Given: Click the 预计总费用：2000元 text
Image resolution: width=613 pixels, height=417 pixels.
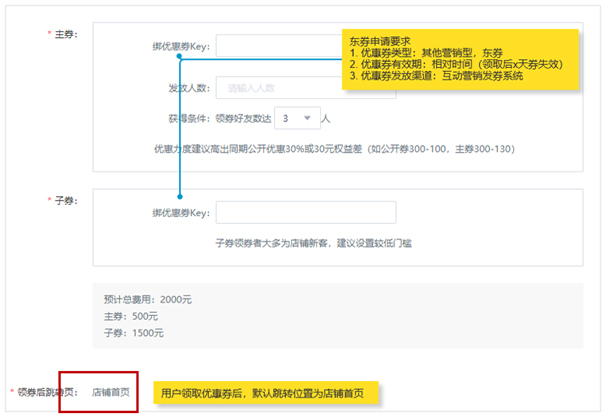Looking at the screenshot, I should click(x=148, y=299).
